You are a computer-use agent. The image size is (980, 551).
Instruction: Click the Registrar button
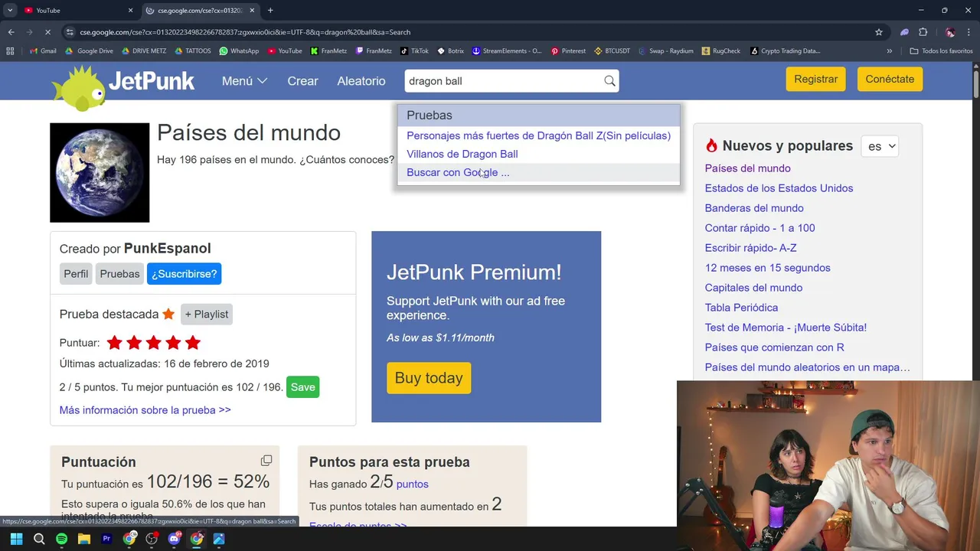815,79
